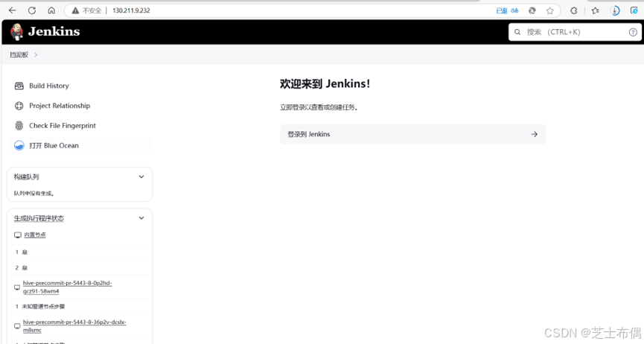Click the 登录到 Jenkins login button
This screenshot has height=344, width=644.
tap(412, 134)
